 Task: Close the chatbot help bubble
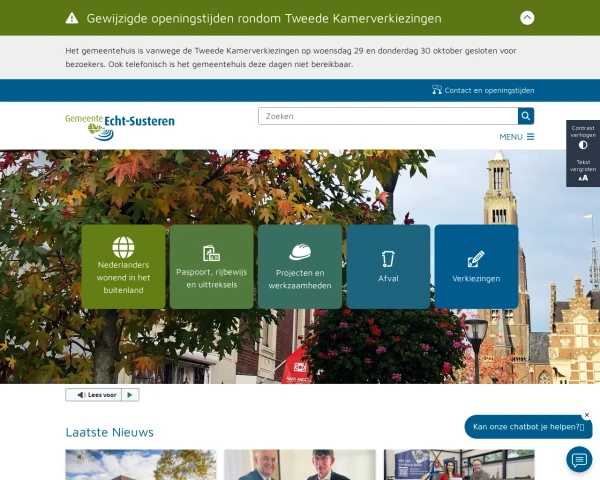pyautogui.click(x=587, y=415)
